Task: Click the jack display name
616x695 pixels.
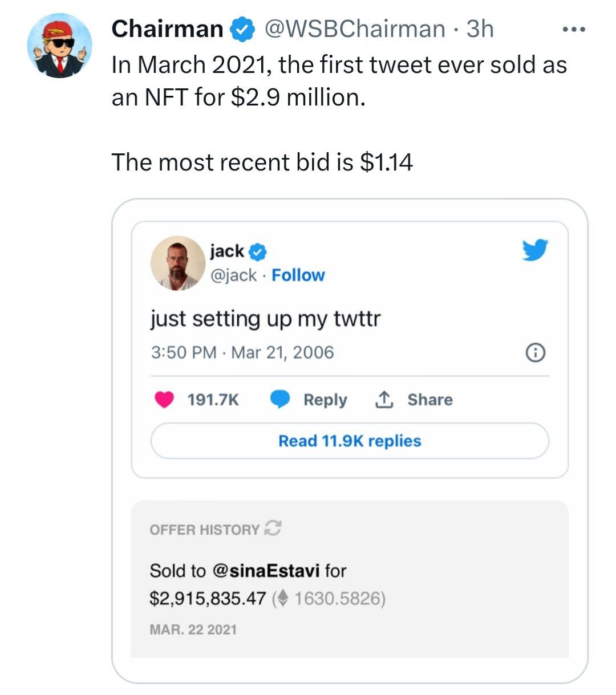Action: click(227, 251)
